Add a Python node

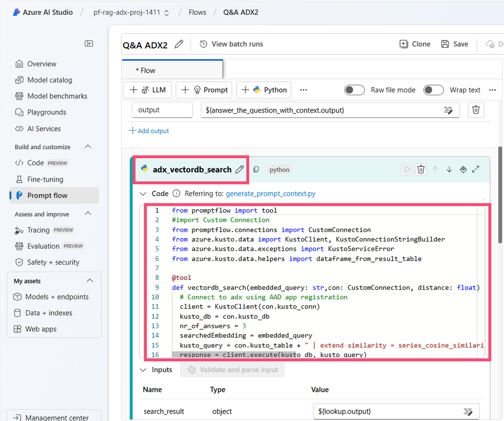pos(264,90)
